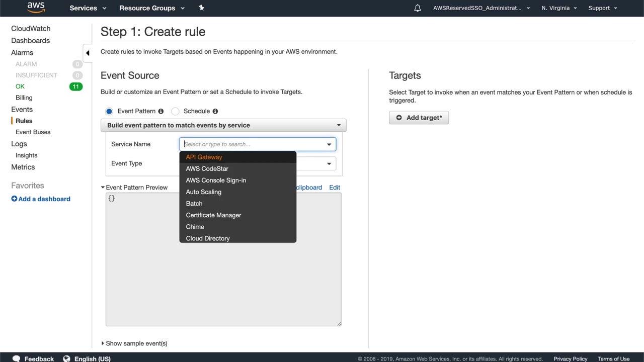
Task: Click the info icon beside Schedule
Action: (x=215, y=111)
